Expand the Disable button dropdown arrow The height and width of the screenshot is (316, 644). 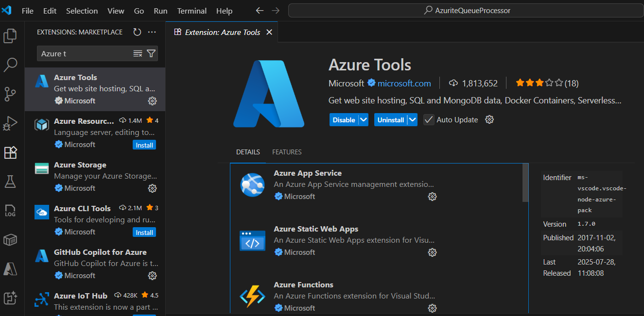click(x=363, y=120)
